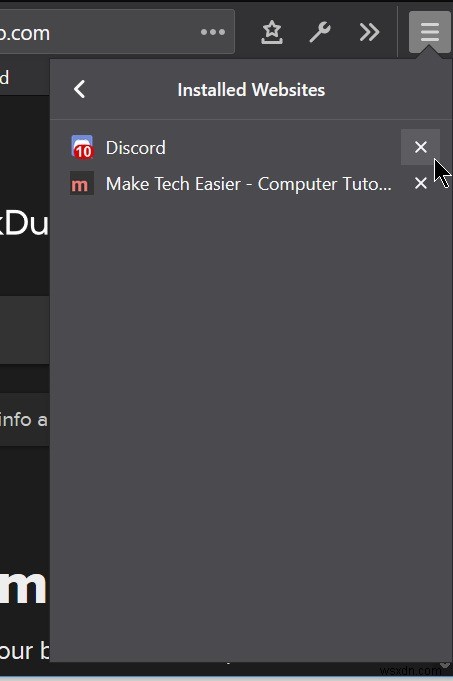Expand the toolbar overflow double chevron

369,32
